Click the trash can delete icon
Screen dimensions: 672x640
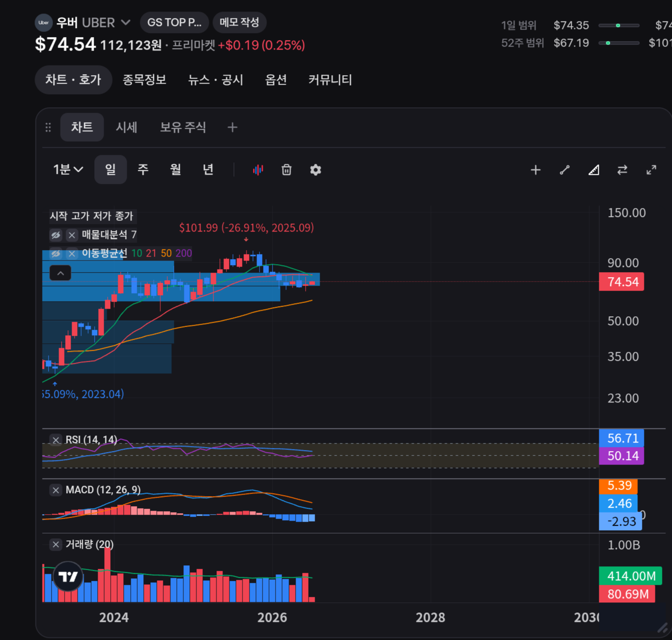pos(287,170)
